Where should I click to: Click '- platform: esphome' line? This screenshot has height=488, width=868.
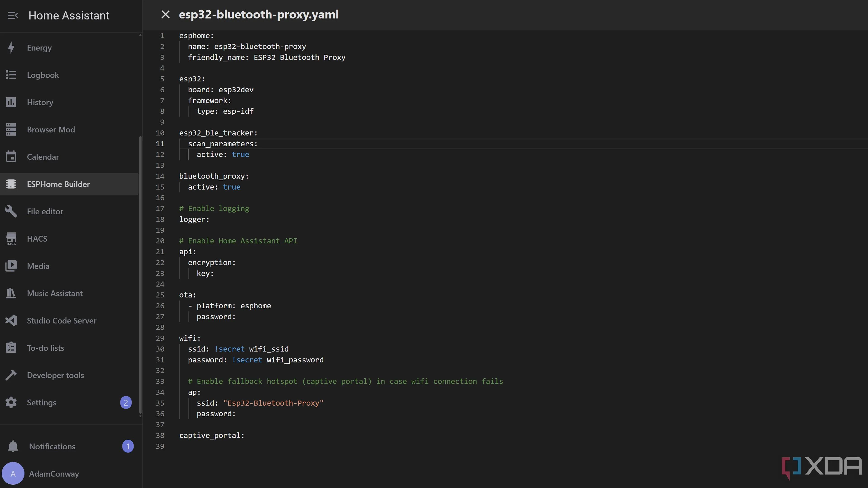[229, 305]
